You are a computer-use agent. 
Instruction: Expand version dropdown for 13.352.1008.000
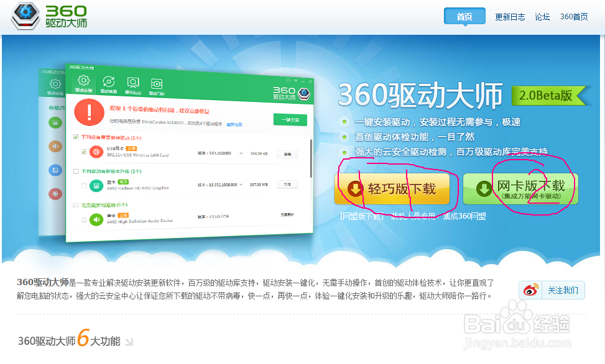[x=241, y=184]
